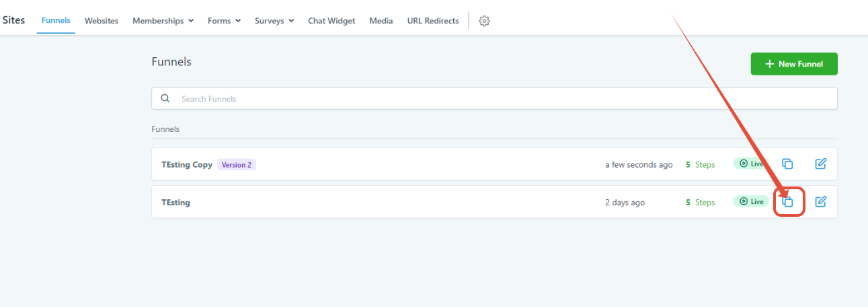The height and width of the screenshot is (307, 868).
Task: Switch to the Funnels tab
Action: point(56,20)
